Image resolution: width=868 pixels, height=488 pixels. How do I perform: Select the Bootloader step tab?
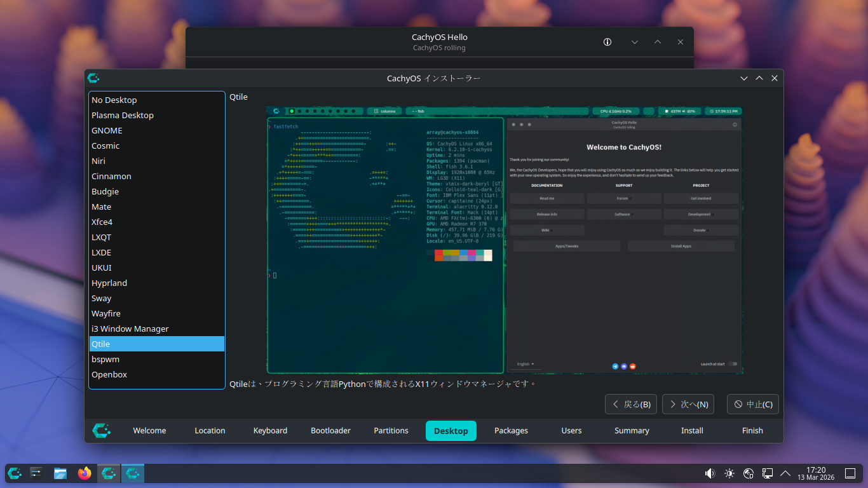pos(330,431)
